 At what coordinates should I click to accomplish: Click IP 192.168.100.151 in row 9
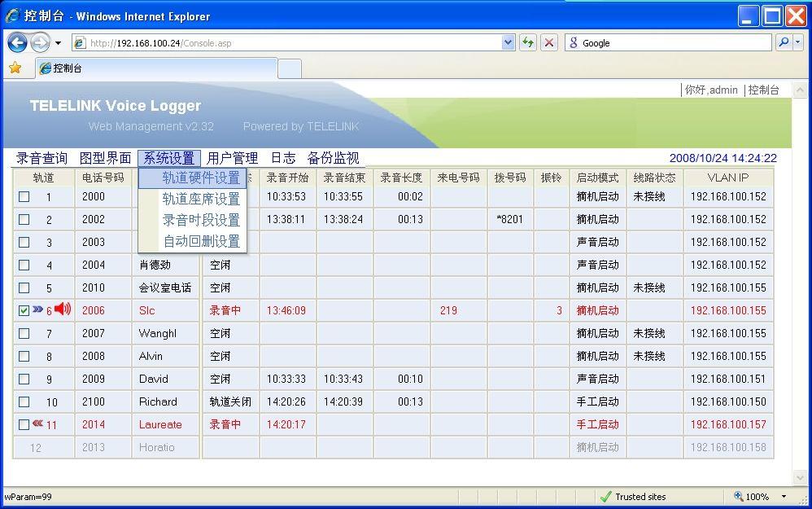click(x=728, y=379)
